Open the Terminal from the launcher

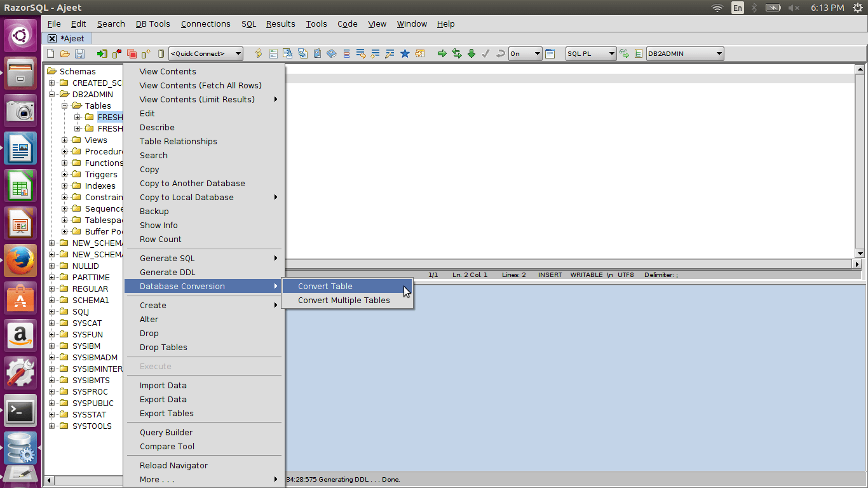click(x=20, y=411)
